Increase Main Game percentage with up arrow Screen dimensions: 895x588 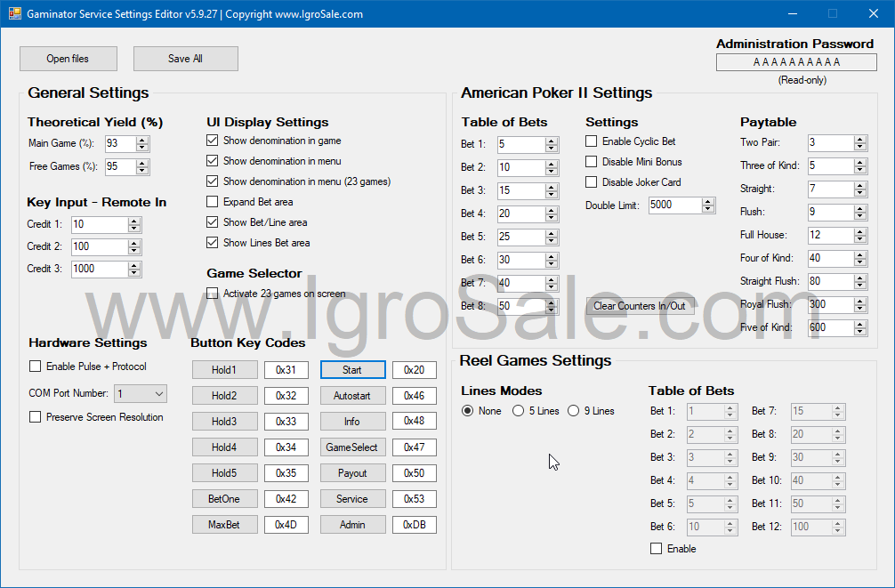click(142, 140)
